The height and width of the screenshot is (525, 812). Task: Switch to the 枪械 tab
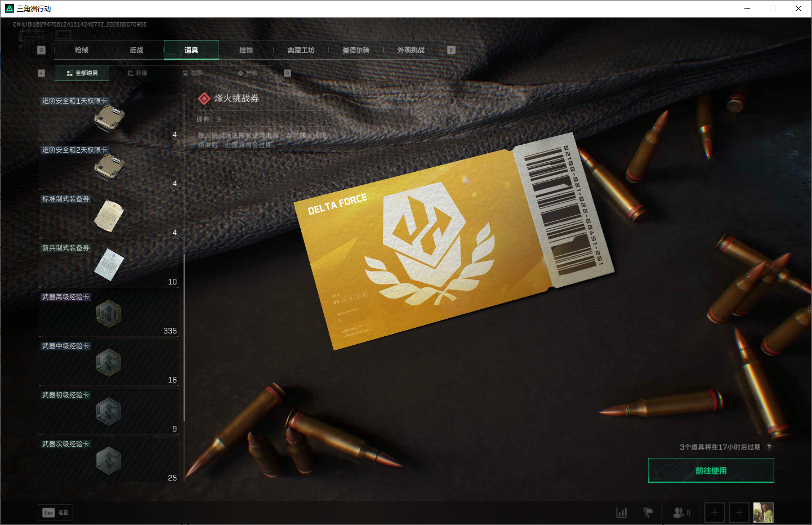click(x=82, y=50)
